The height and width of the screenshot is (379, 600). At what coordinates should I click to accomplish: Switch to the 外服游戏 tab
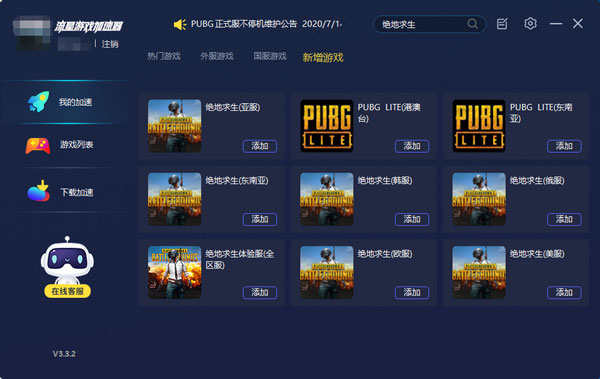pyautogui.click(x=217, y=57)
